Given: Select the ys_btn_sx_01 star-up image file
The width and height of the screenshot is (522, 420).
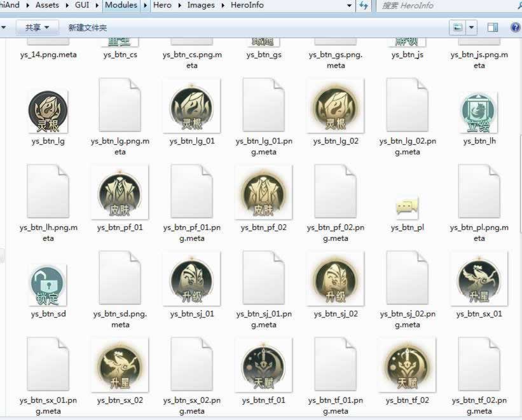Looking at the screenshot, I should pyautogui.click(x=479, y=280).
